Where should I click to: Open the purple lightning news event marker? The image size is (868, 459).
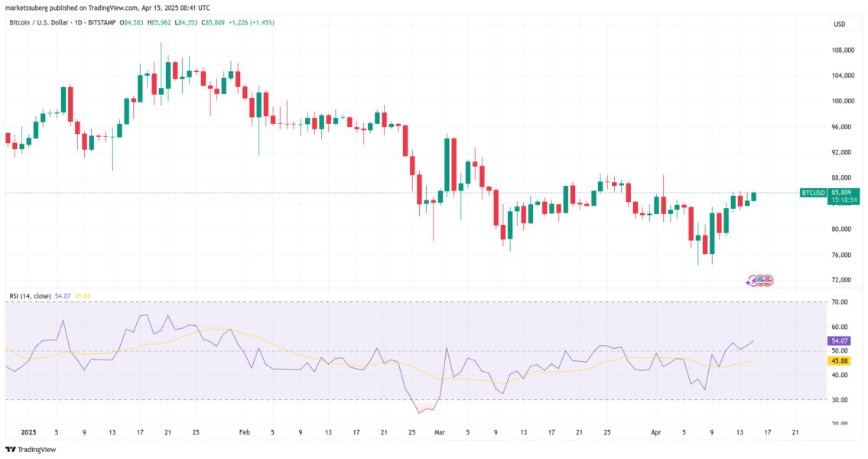[751, 281]
